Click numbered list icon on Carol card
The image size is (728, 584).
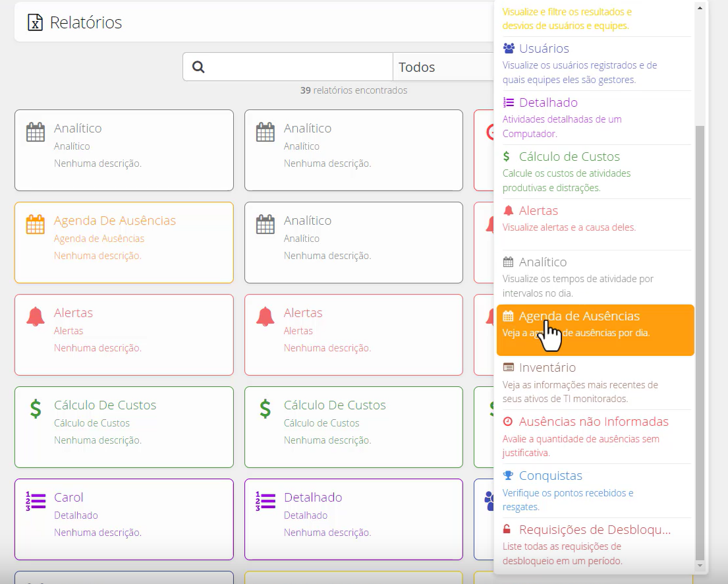click(x=36, y=502)
